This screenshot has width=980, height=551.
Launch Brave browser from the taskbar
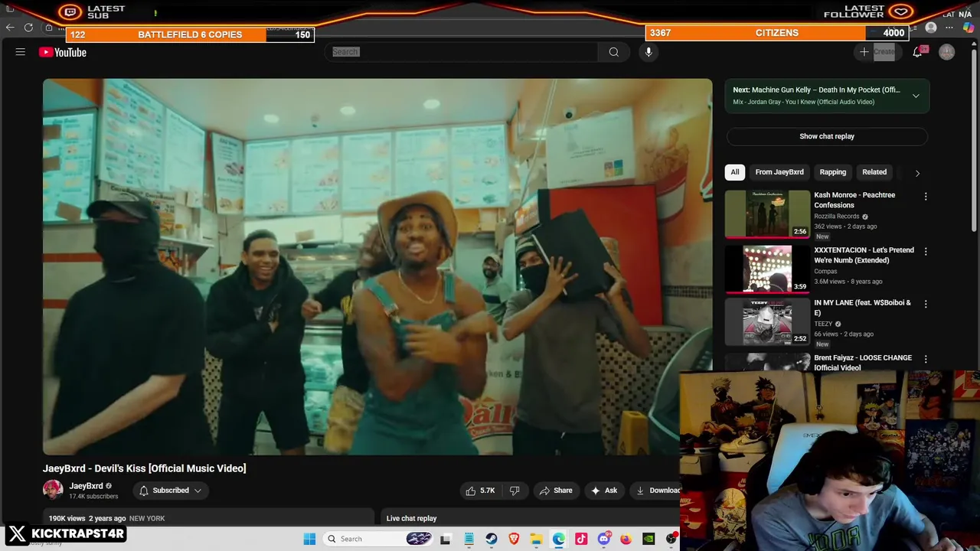pos(514,539)
